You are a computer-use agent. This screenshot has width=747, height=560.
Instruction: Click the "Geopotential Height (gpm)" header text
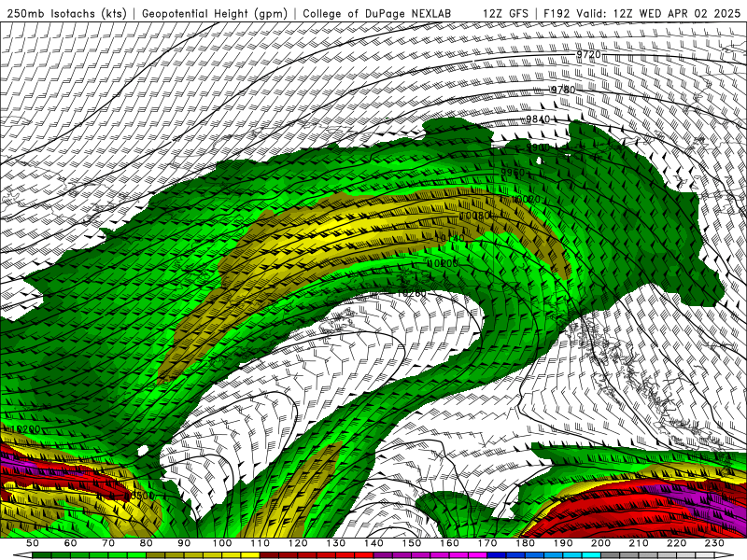click(x=215, y=13)
